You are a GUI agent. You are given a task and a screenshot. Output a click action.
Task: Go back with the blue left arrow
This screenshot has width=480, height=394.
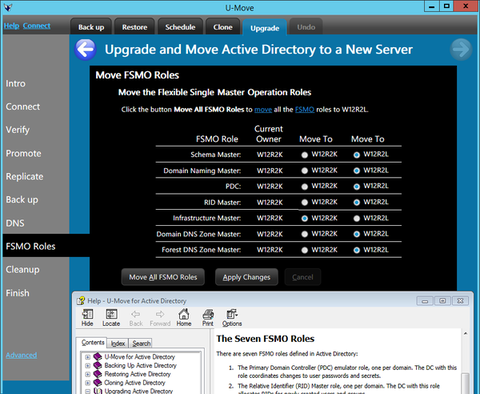click(85, 50)
